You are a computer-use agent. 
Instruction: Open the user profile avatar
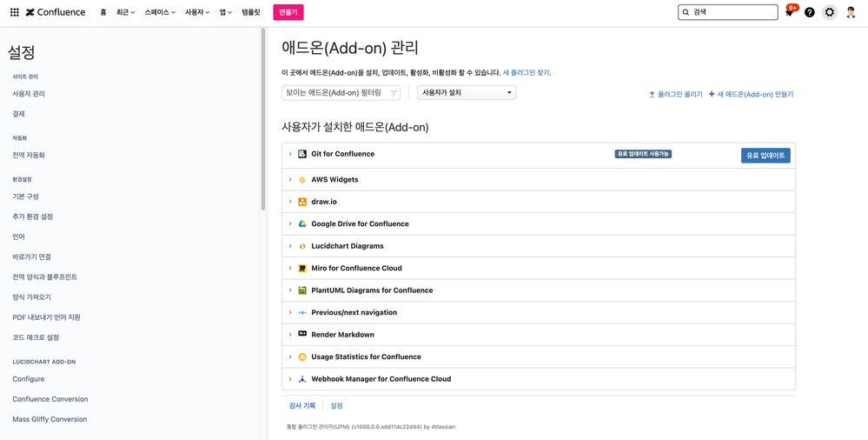tap(851, 12)
